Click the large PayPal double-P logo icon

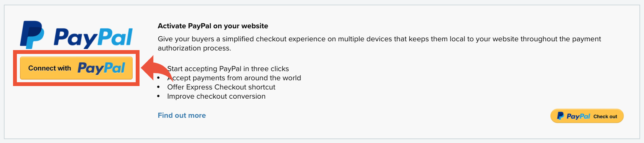32,35
